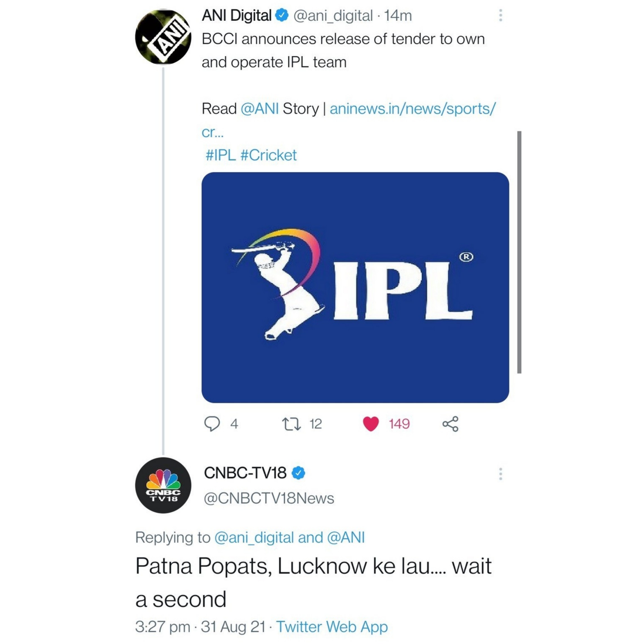Open the CNBC-TV18 profile picture
The width and height of the screenshot is (644, 644).
coord(163,485)
